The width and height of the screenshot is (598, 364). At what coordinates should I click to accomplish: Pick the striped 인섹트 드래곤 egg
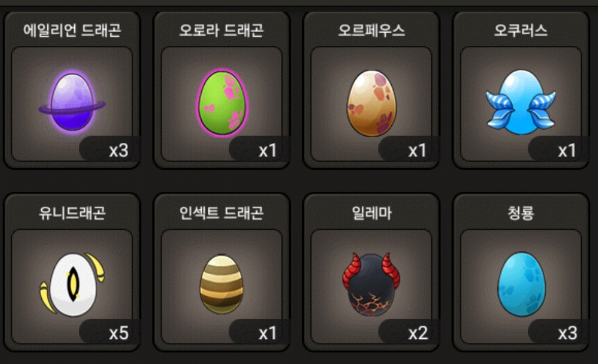[x=222, y=285]
